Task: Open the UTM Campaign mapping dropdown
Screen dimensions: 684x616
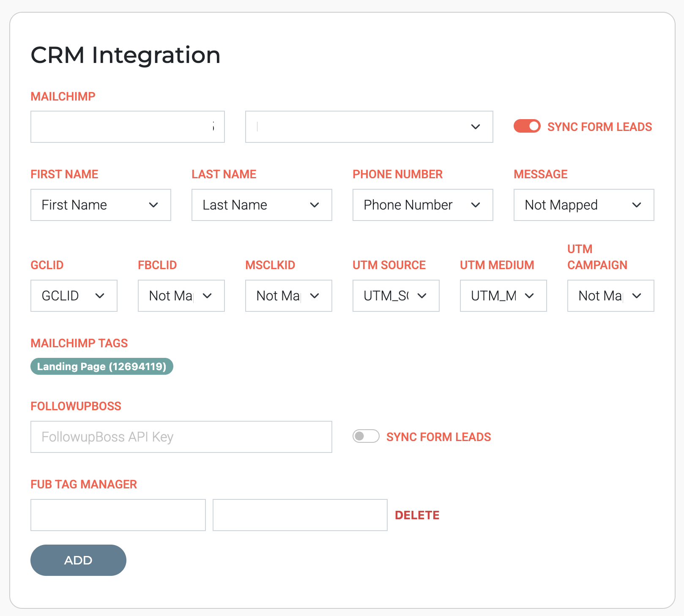Action: point(611,296)
